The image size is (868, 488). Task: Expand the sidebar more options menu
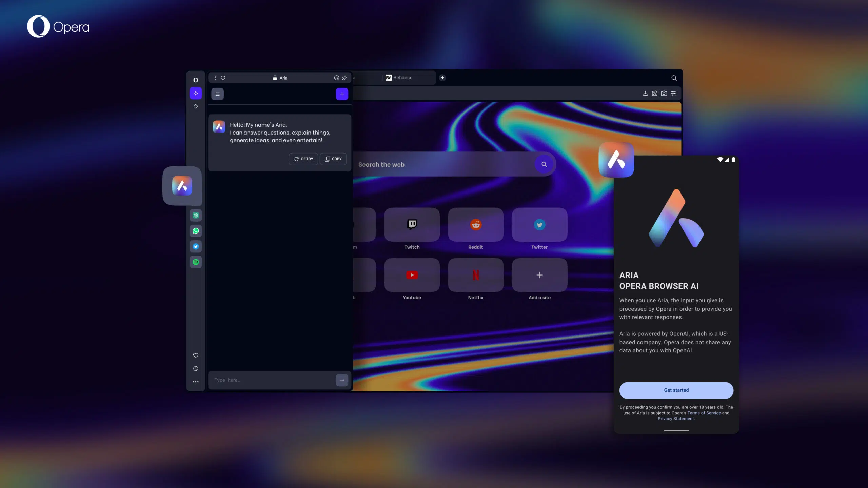click(x=196, y=382)
